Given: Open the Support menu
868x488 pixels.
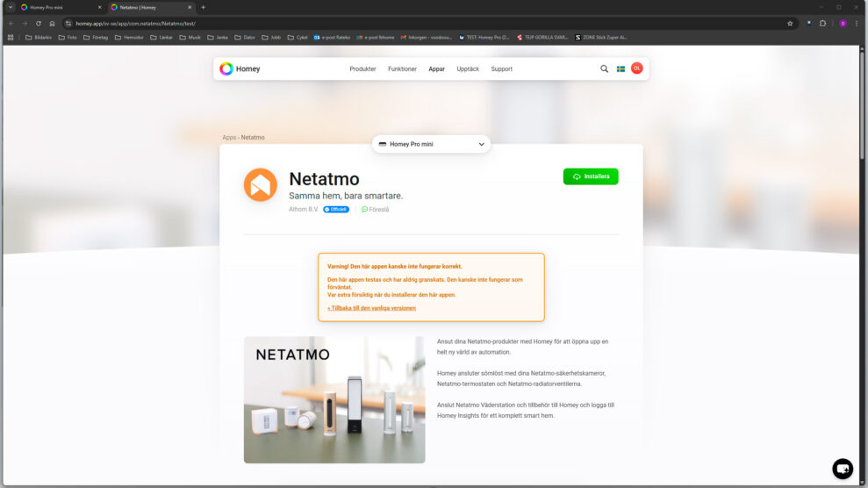Looking at the screenshot, I should (x=501, y=69).
